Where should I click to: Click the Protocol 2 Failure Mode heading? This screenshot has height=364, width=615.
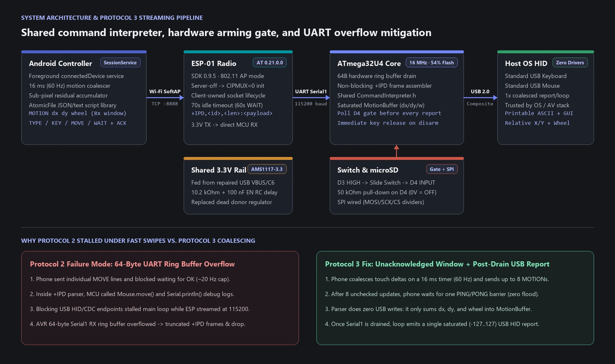click(x=132, y=264)
